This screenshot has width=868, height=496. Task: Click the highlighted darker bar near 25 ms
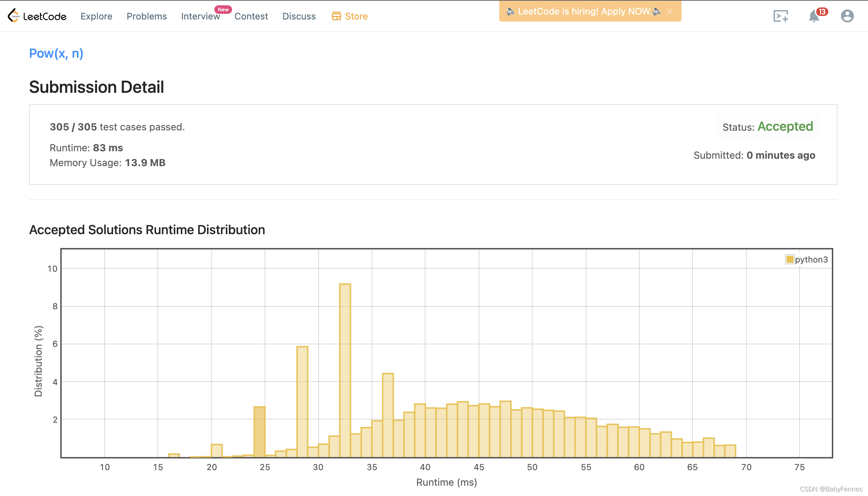260,432
